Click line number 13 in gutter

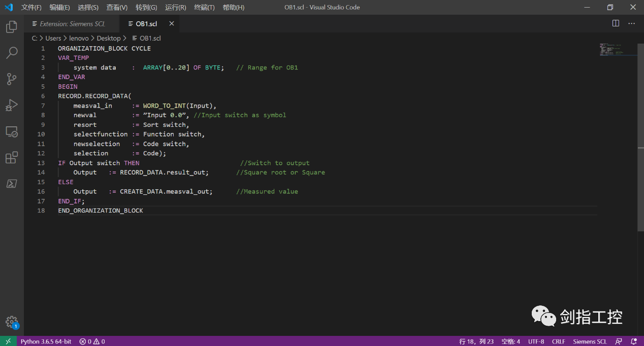point(41,163)
